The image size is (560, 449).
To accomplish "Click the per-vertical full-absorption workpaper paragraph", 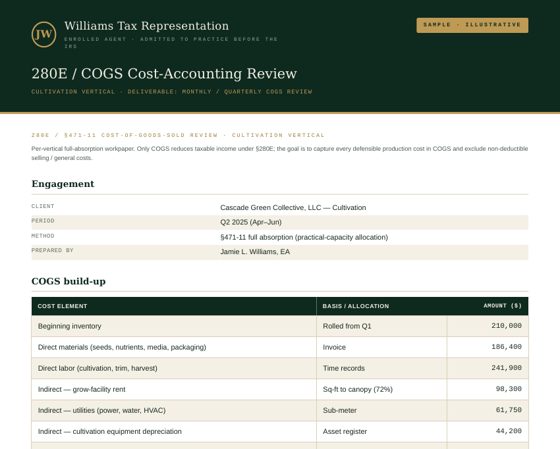I will pos(280,153).
